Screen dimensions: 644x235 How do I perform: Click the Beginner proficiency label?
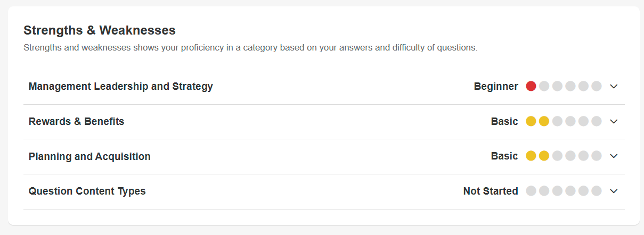[496, 86]
